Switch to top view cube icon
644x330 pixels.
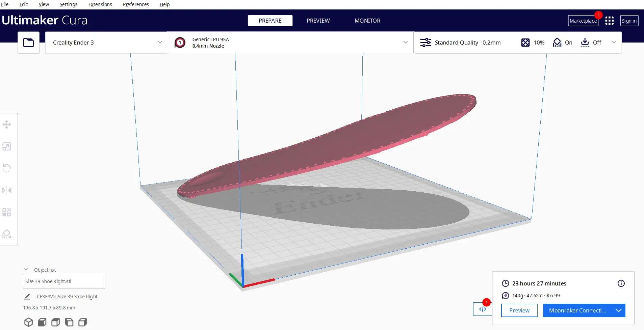point(56,322)
